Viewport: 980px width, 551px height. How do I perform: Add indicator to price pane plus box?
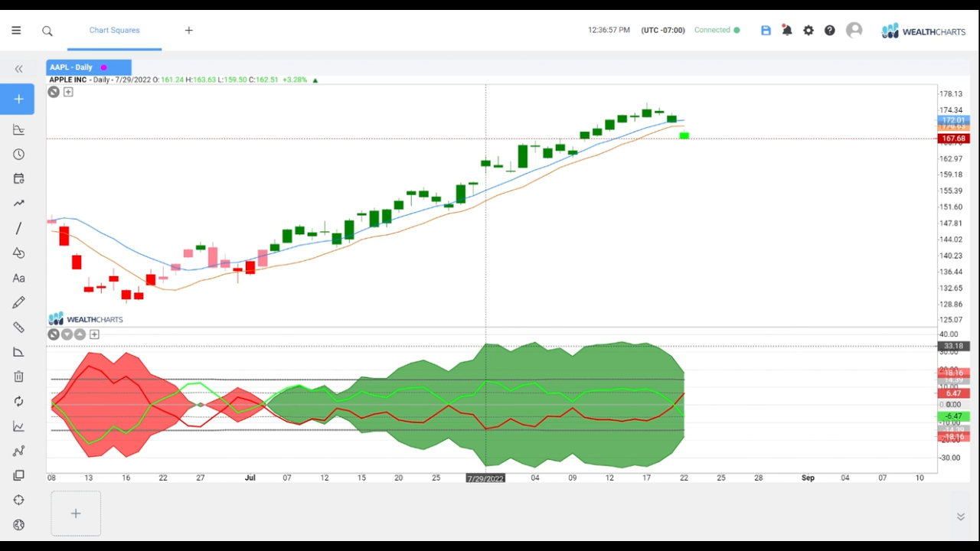(x=68, y=92)
